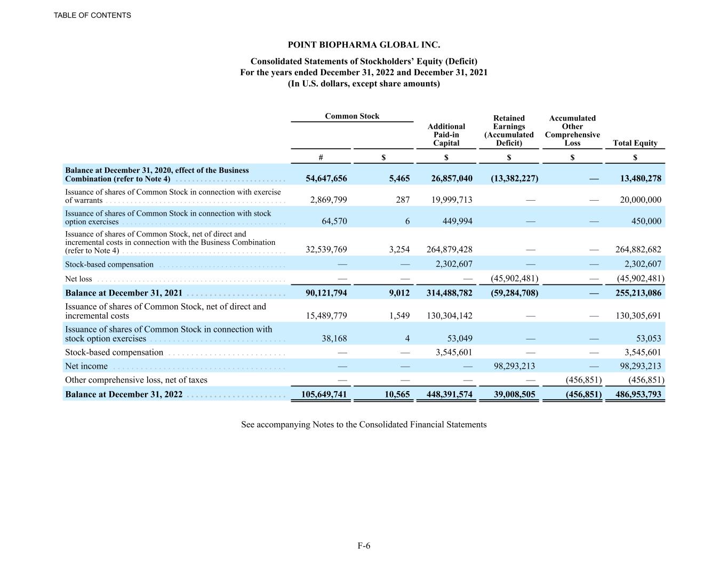Image resolution: width=728 pixels, height=563 pixels.
Task: Click the F-6 page number
Action: [364, 545]
